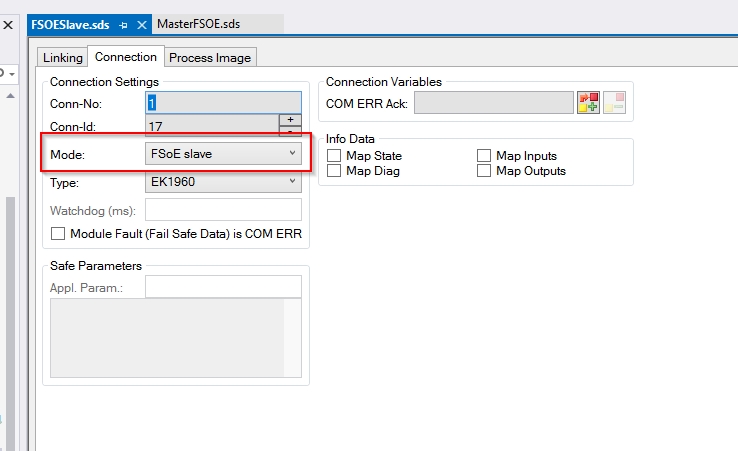Switch to the Linking tab
This screenshot has width=738, height=451.
pos(63,57)
